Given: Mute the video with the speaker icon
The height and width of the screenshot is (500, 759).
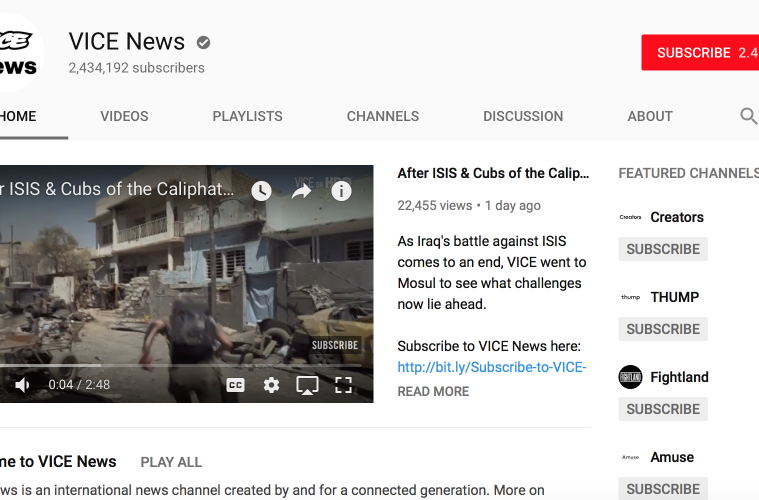Looking at the screenshot, I should (x=22, y=385).
